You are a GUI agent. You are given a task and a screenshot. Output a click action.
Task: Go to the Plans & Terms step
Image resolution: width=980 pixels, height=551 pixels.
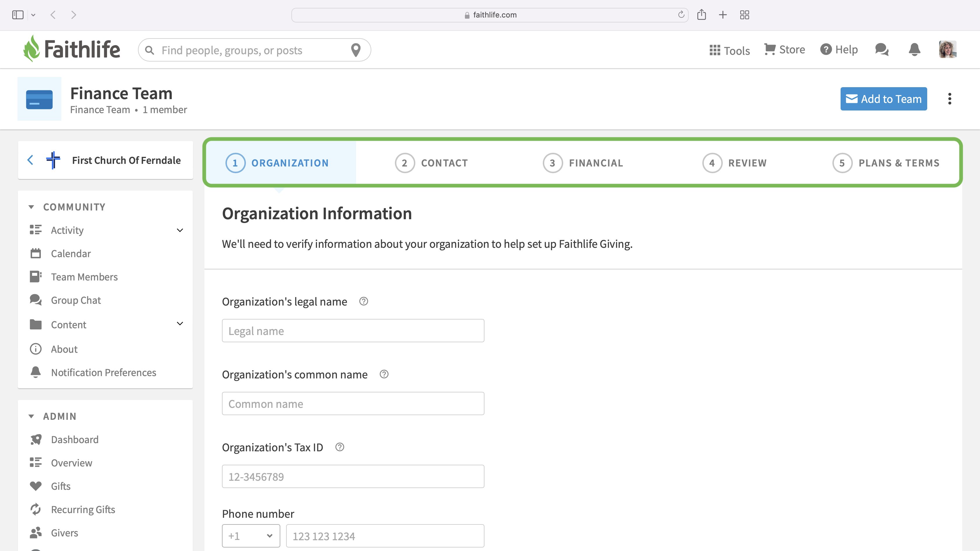(x=886, y=163)
